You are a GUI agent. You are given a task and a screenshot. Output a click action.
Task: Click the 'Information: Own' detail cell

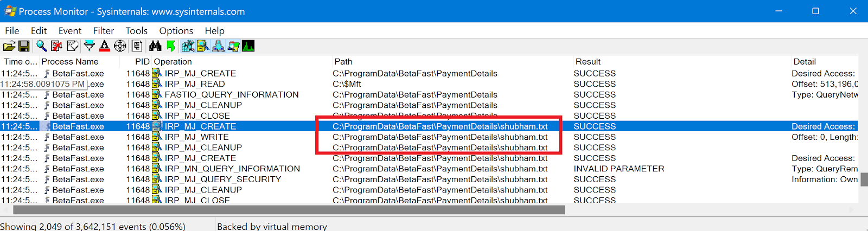click(x=825, y=179)
